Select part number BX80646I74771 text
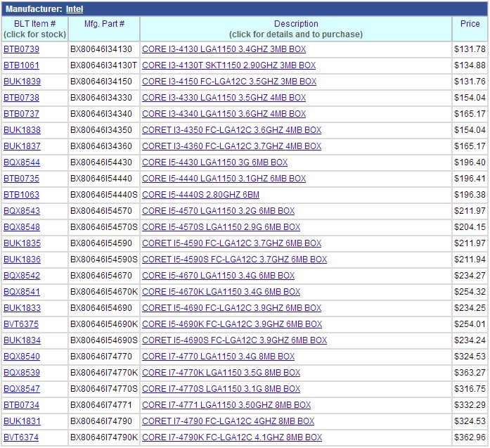Viewport: 490px width, 448px height. (101, 405)
